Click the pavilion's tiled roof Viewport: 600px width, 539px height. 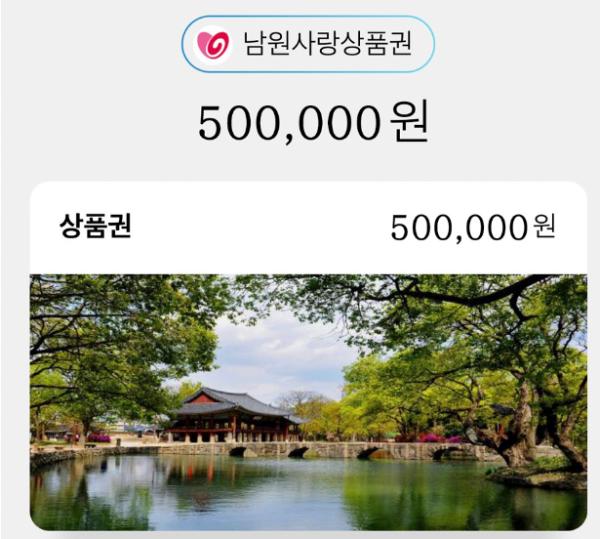tap(230, 402)
